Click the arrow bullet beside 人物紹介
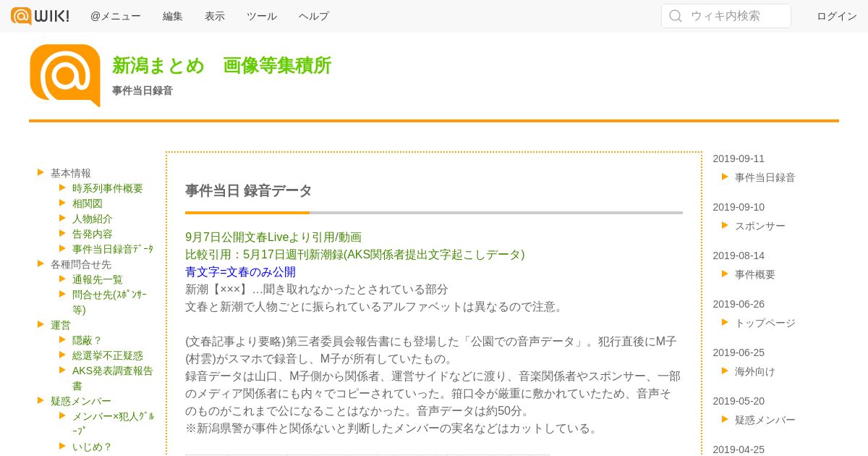The height and width of the screenshot is (456, 868). 63,218
